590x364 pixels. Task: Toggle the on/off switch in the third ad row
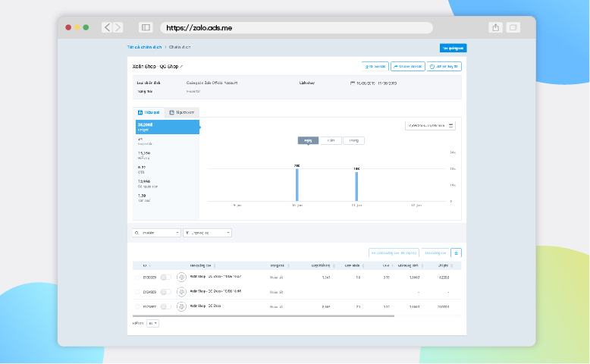click(x=165, y=307)
